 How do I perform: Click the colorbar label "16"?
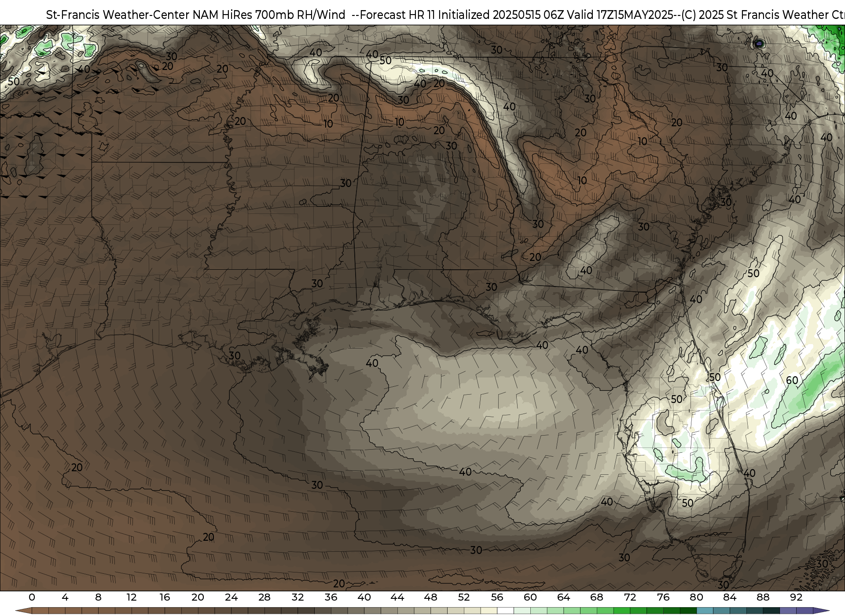[x=165, y=598]
